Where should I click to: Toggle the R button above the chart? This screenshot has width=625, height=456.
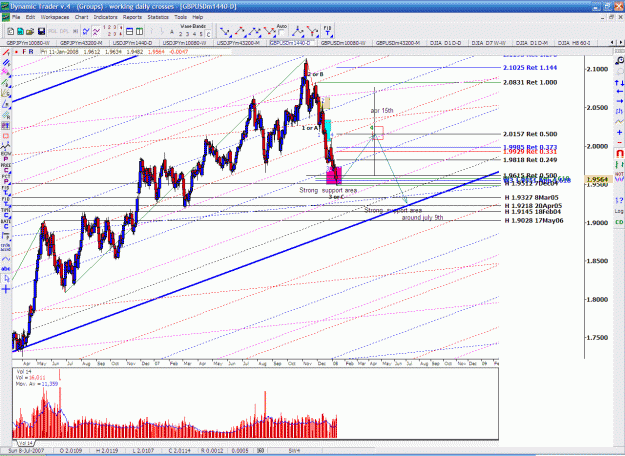(x=31, y=52)
